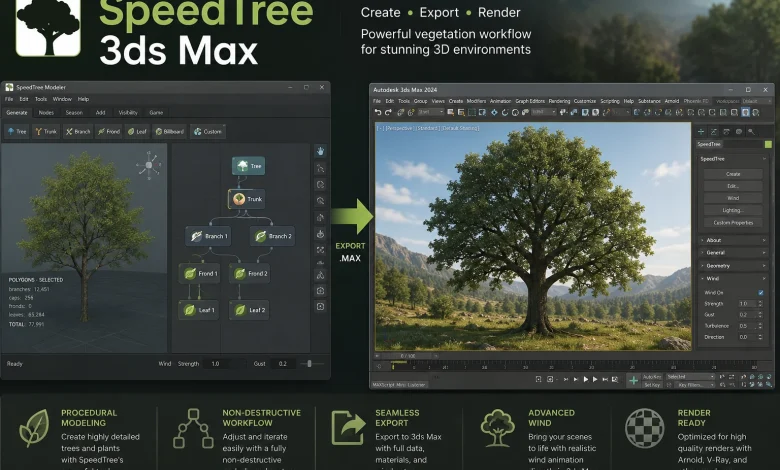
Task: Toggle the Wind On checkbox
Action: tap(761, 292)
